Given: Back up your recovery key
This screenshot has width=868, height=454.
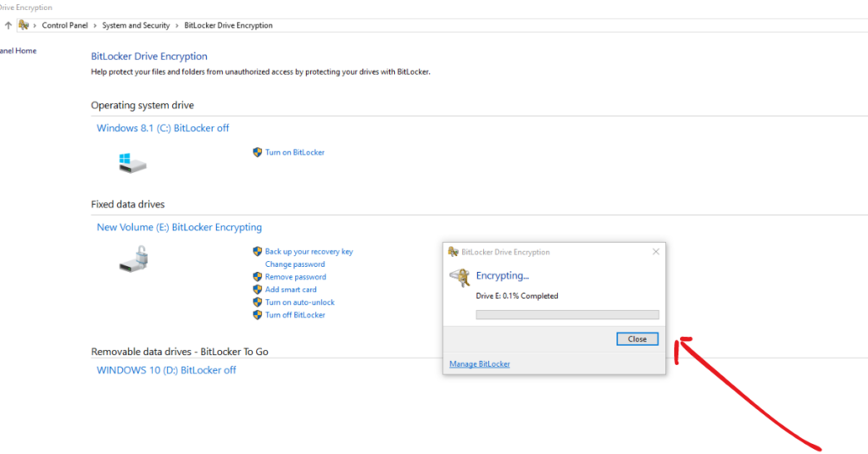Looking at the screenshot, I should [309, 252].
